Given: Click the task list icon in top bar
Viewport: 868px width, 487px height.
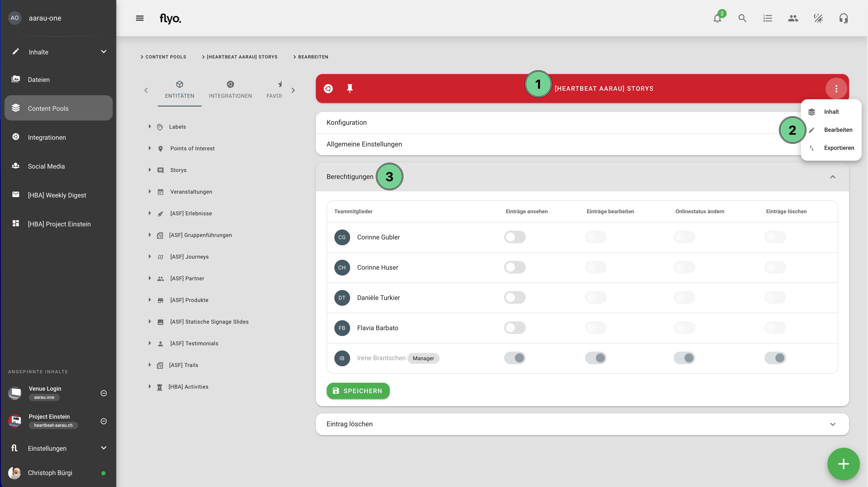Looking at the screenshot, I should click(768, 18).
